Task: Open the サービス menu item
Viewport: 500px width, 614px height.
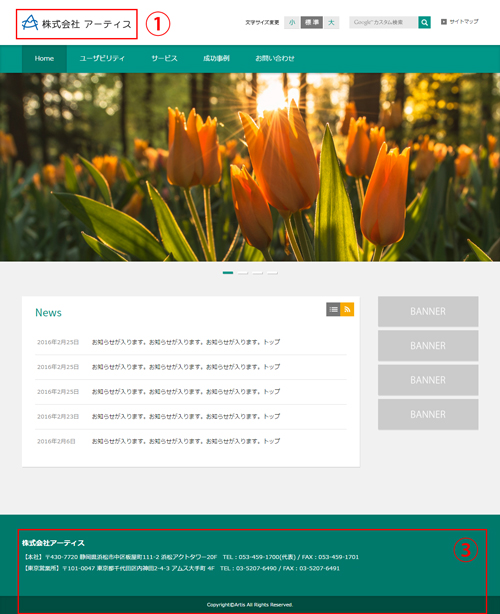Action: point(164,59)
